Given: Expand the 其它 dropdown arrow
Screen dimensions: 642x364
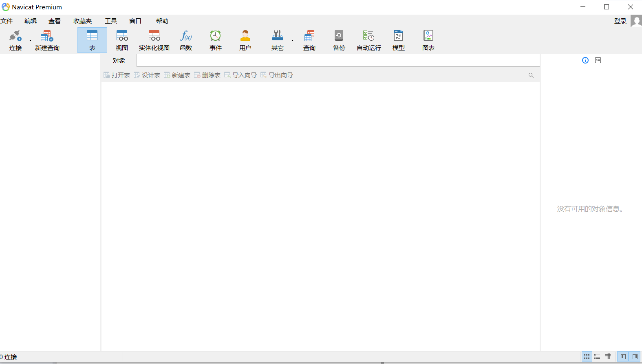Looking at the screenshot, I should pos(292,40).
